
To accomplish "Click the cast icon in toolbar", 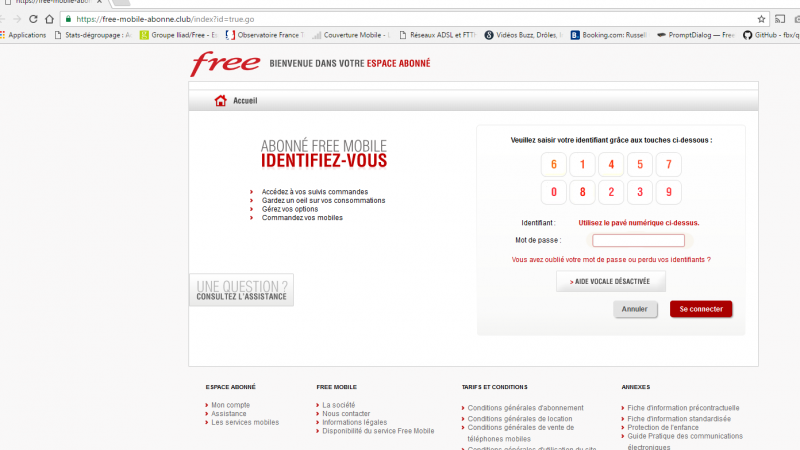I will click(x=780, y=19).
